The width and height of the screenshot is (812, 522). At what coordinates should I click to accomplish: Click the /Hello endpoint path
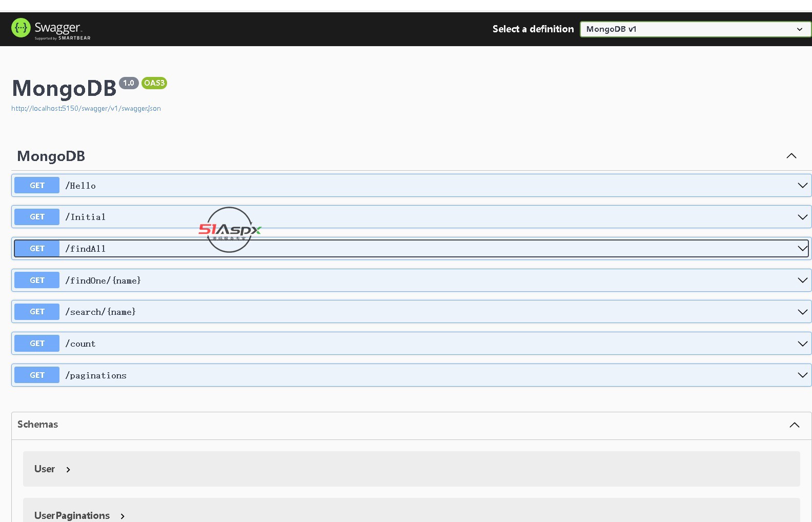click(80, 186)
